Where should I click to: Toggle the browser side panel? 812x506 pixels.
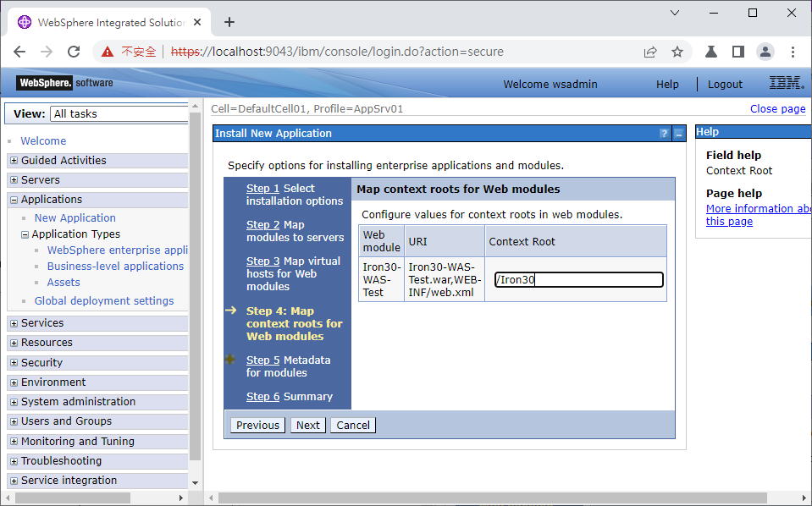(x=738, y=52)
